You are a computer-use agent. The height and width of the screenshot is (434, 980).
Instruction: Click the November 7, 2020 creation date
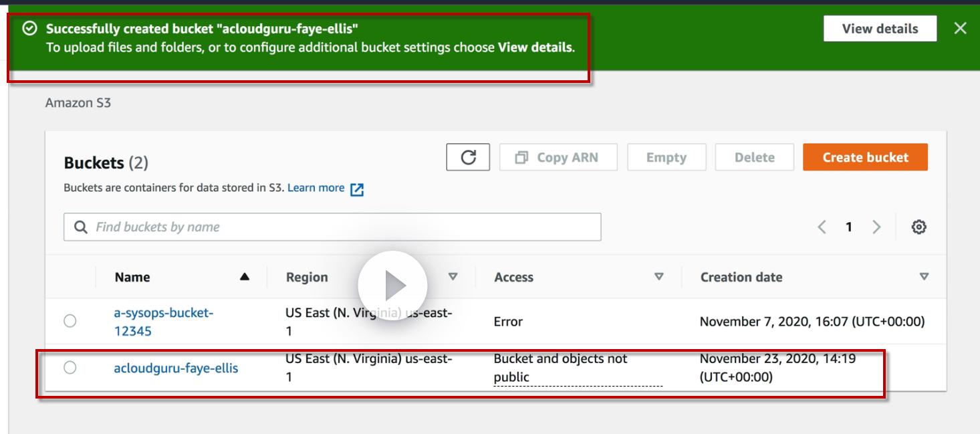tap(812, 322)
